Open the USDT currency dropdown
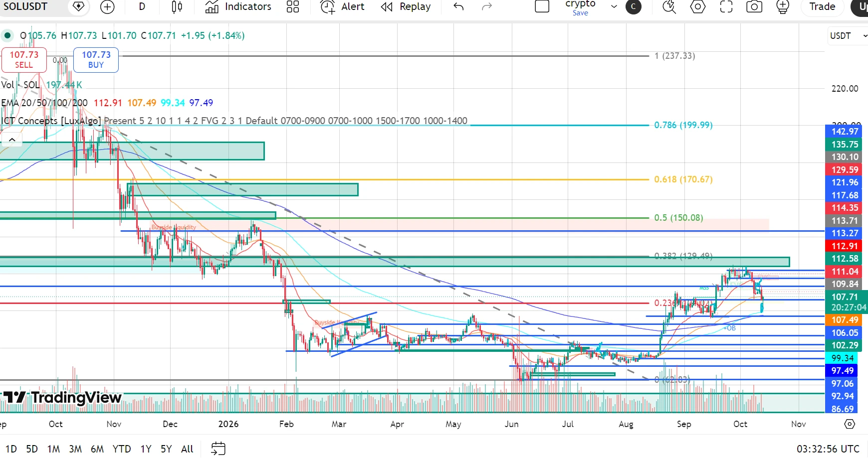 tap(848, 36)
